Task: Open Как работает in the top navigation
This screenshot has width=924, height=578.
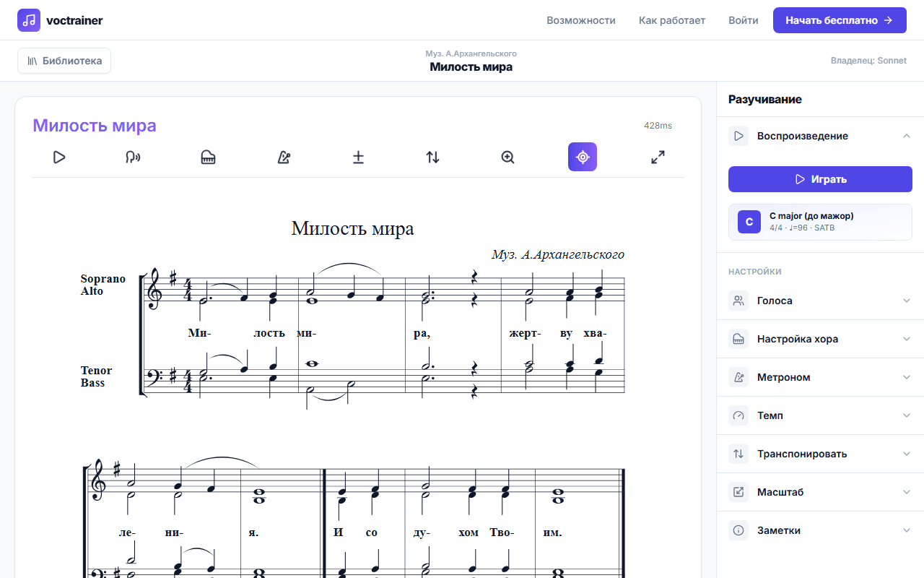Action: pyautogui.click(x=672, y=20)
